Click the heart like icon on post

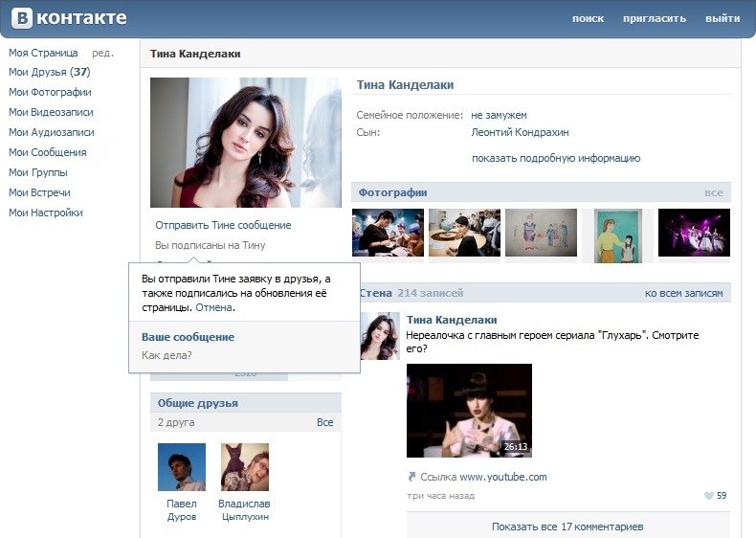pyautogui.click(x=708, y=496)
